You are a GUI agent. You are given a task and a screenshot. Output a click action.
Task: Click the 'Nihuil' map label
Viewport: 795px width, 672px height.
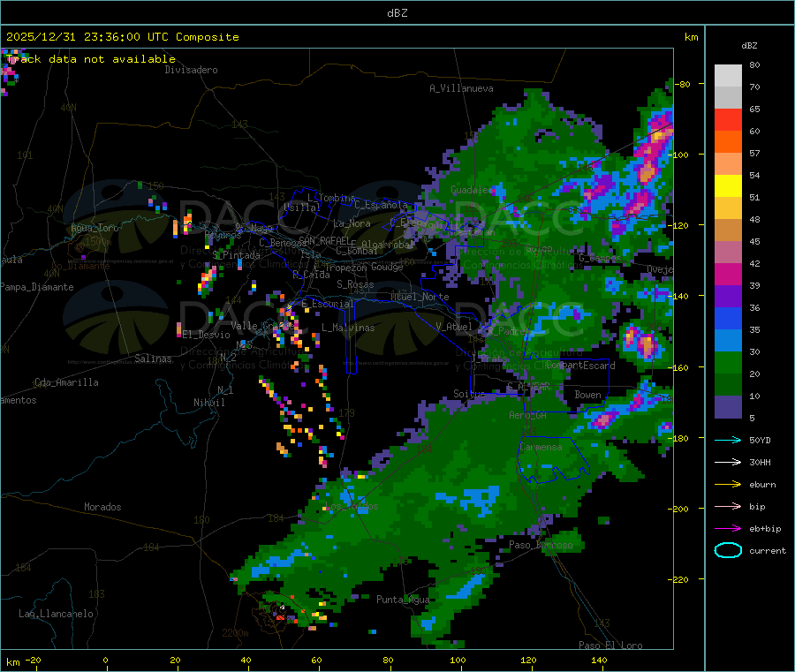[x=209, y=403]
